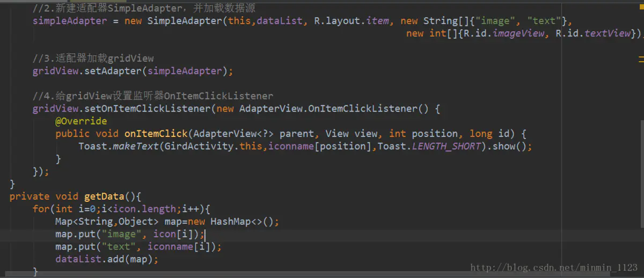Click the comment '//4.给gridView设置监听器OnItemClickListener'
This screenshot has height=278, width=644.
click(153, 96)
